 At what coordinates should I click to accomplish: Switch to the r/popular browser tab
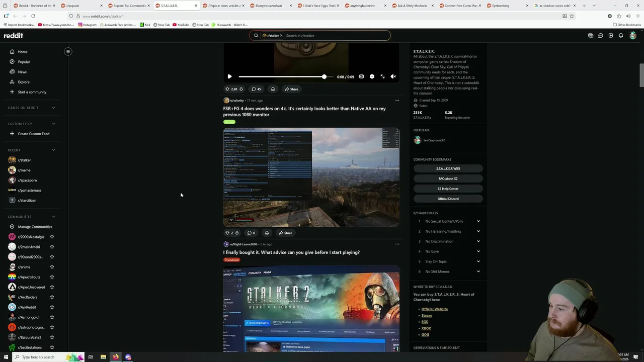80,6
